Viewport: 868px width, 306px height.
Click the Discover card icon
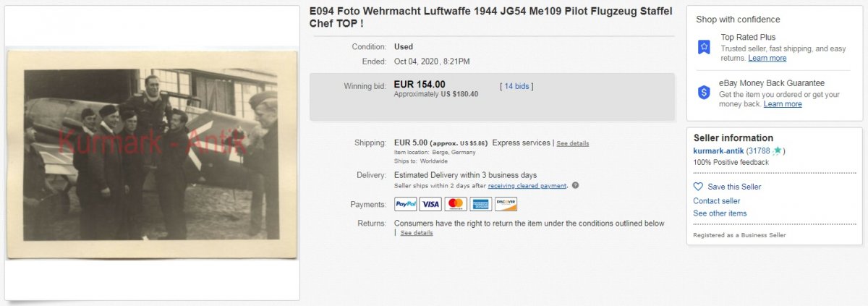click(x=506, y=204)
